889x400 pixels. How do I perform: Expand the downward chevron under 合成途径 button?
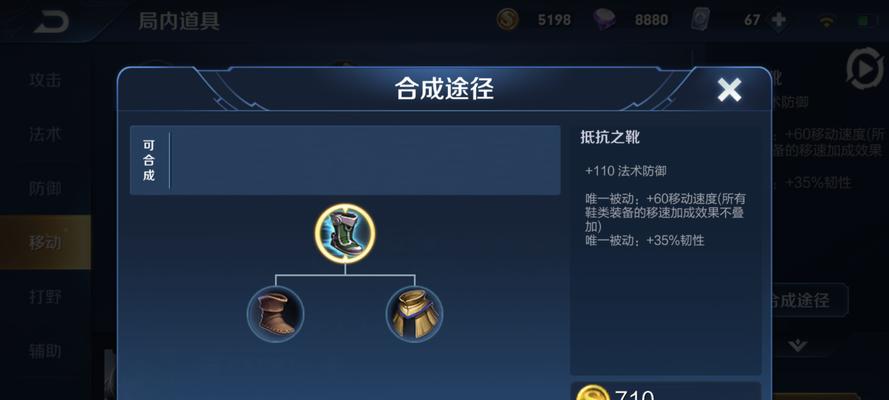(798, 345)
